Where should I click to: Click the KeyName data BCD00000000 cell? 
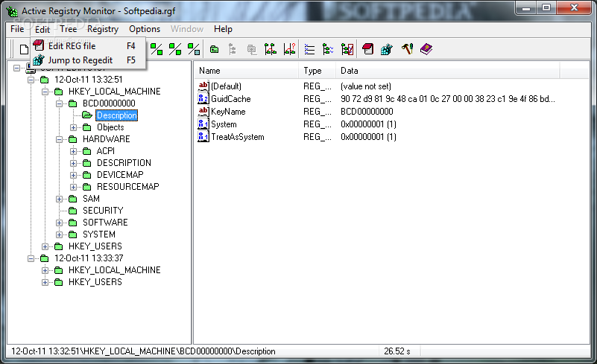pyautogui.click(x=367, y=112)
